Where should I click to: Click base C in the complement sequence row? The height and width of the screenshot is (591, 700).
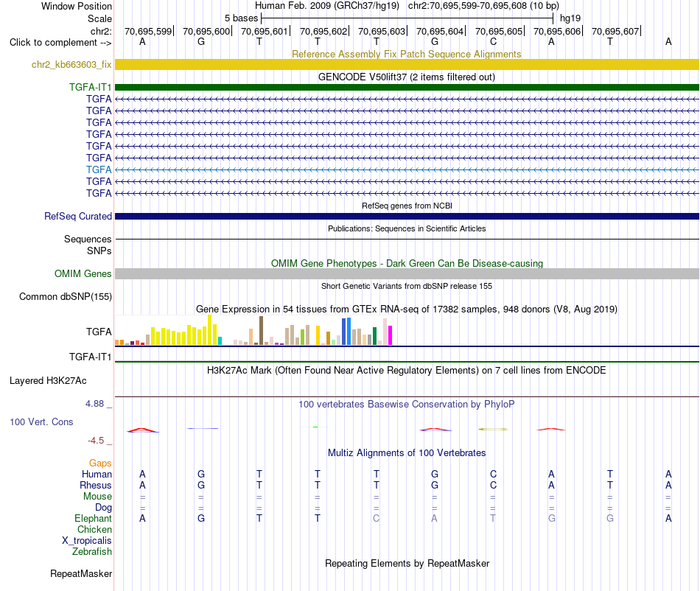point(493,41)
